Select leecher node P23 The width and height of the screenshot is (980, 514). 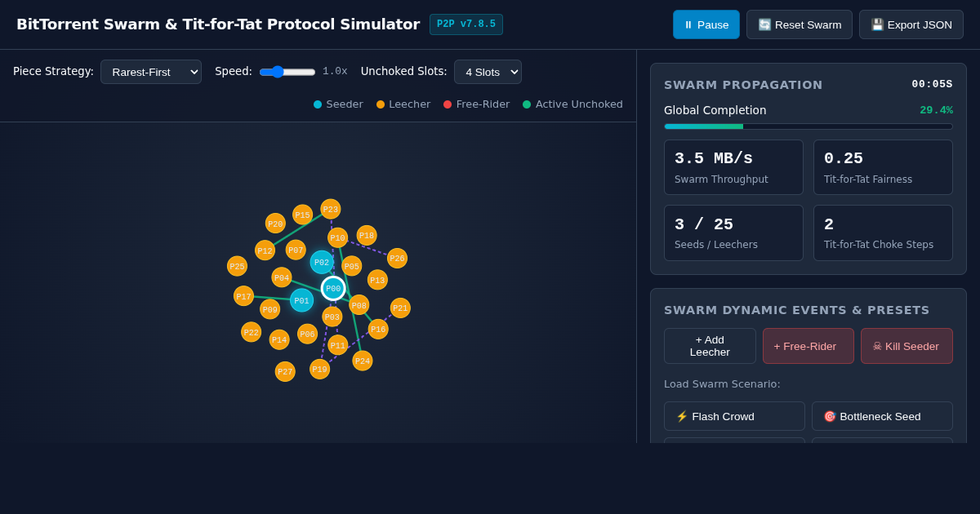click(330, 209)
